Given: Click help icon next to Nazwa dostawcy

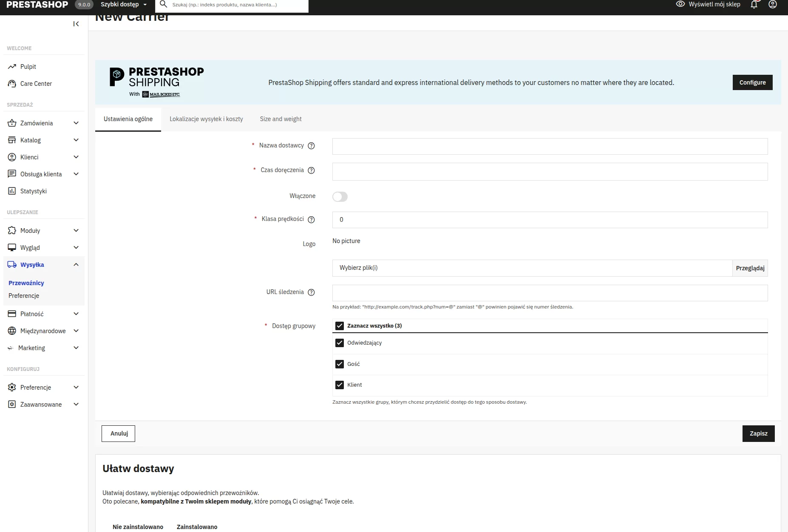Looking at the screenshot, I should (311, 146).
